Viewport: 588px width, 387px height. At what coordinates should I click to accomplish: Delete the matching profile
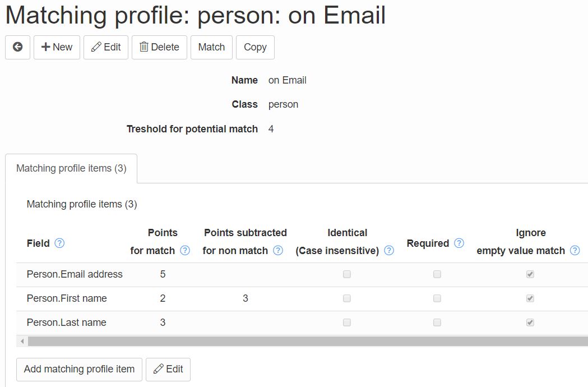coord(159,47)
